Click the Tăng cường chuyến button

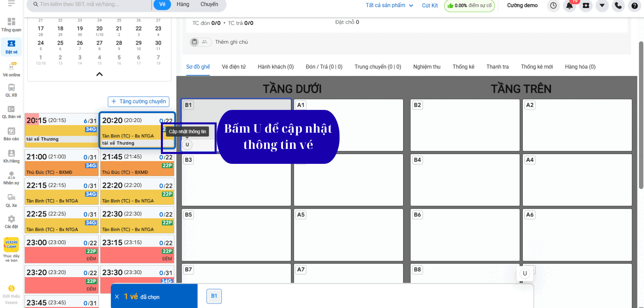pyautogui.click(x=139, y=101)
